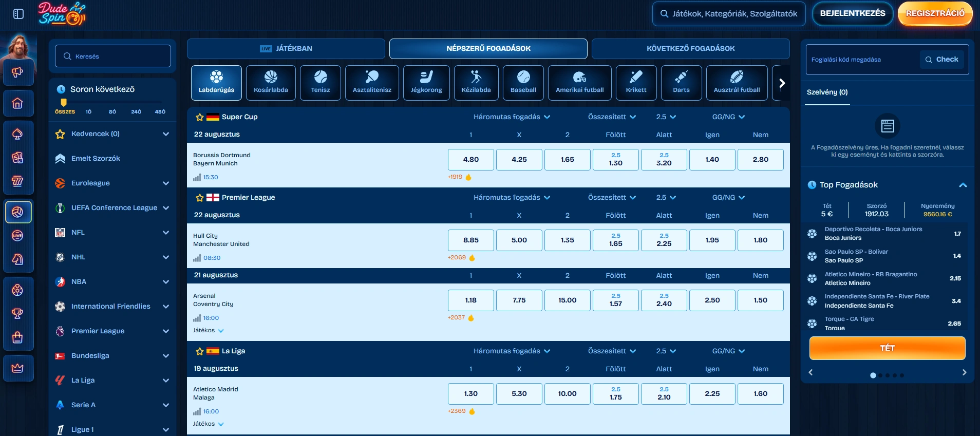This screenshot has height=436, width=980.
Task: Open the LIVE betting icon in sidebar
Action: point(17,236)
